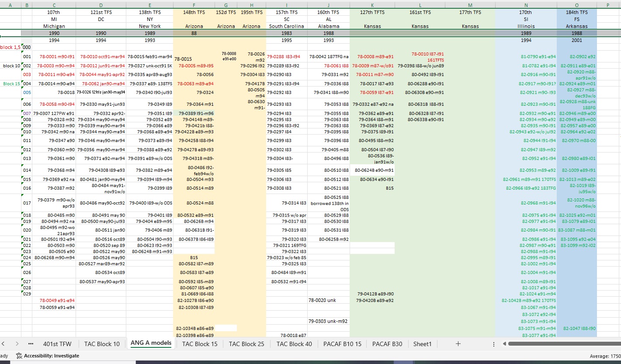Image resolution: width=621 pixels, height=364 pixels.
Task: Click the South Carolina cell
Action: point(287,26)
